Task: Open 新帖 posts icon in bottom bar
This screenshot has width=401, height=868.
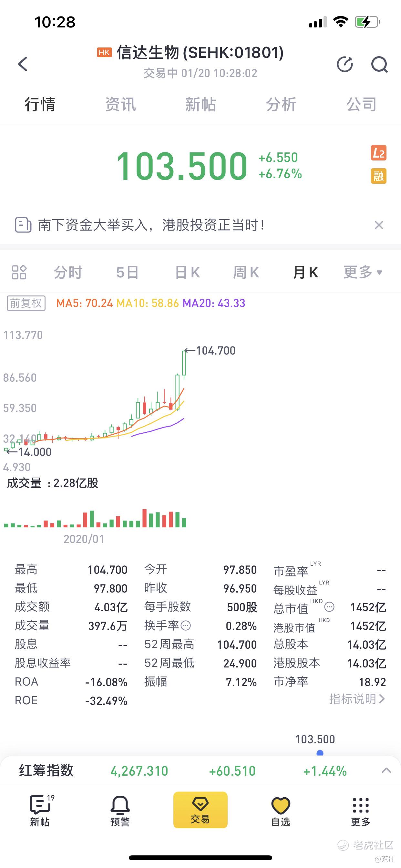Action: coord(40,810)
